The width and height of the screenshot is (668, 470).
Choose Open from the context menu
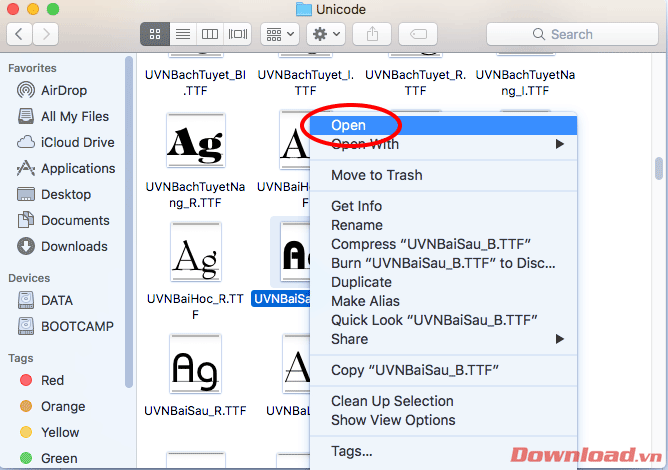pos(349,125)
